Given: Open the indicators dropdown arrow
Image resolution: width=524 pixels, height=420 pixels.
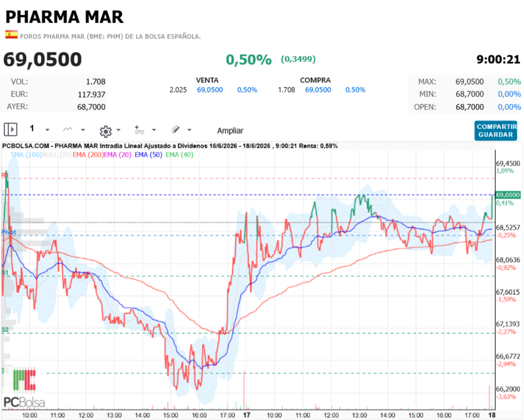Looking at the screenshot, I should click(154, 130).
